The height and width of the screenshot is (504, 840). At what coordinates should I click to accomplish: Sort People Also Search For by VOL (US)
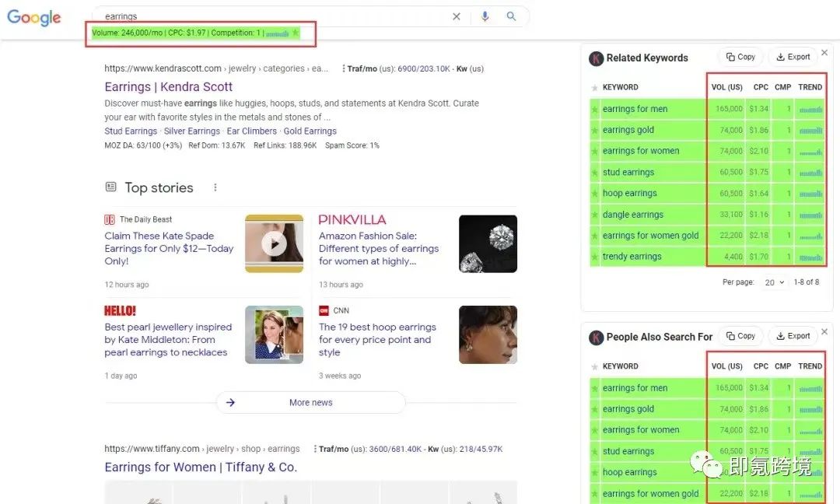tap(726, 366)
